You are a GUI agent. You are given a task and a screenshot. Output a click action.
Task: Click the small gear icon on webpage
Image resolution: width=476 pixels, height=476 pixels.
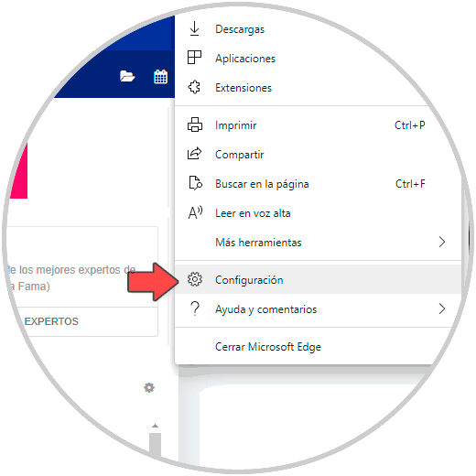pyautogui.click(x=149, y=387)
